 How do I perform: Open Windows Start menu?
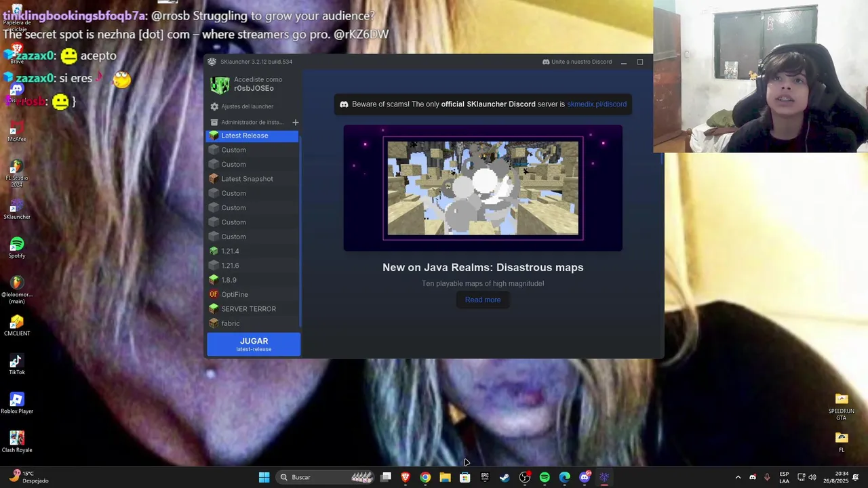pos(264,477)
